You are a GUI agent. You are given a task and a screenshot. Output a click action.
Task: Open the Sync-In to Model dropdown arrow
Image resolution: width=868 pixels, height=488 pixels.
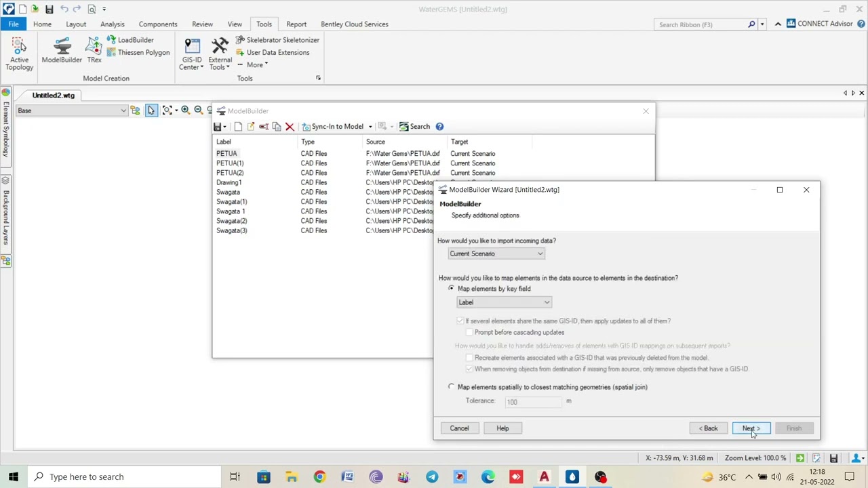coord(370,127)
